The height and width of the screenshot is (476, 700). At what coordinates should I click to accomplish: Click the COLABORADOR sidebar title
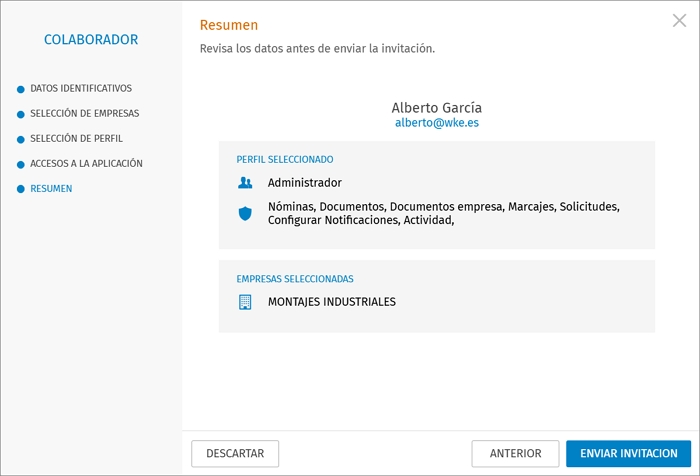91,40
